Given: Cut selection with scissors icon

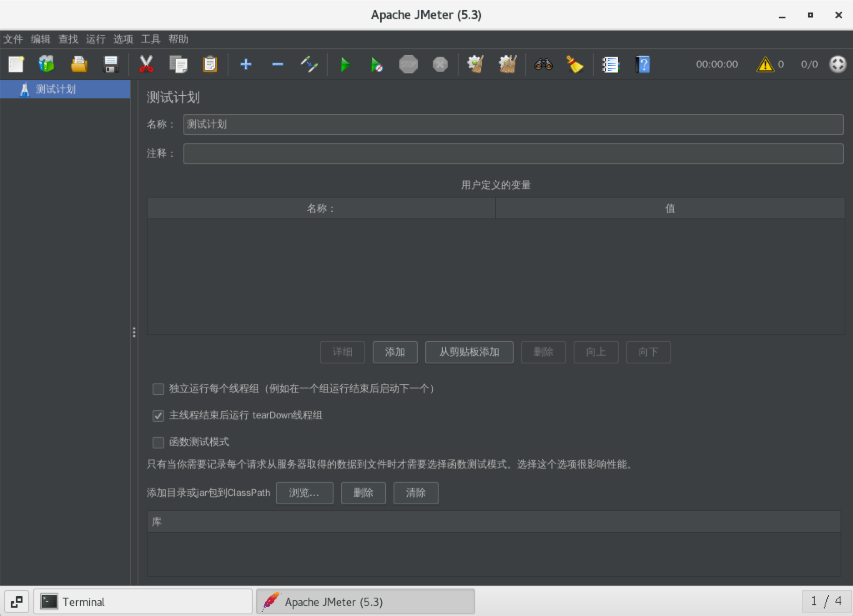Looking at the screenshot, I should point(146,65).
